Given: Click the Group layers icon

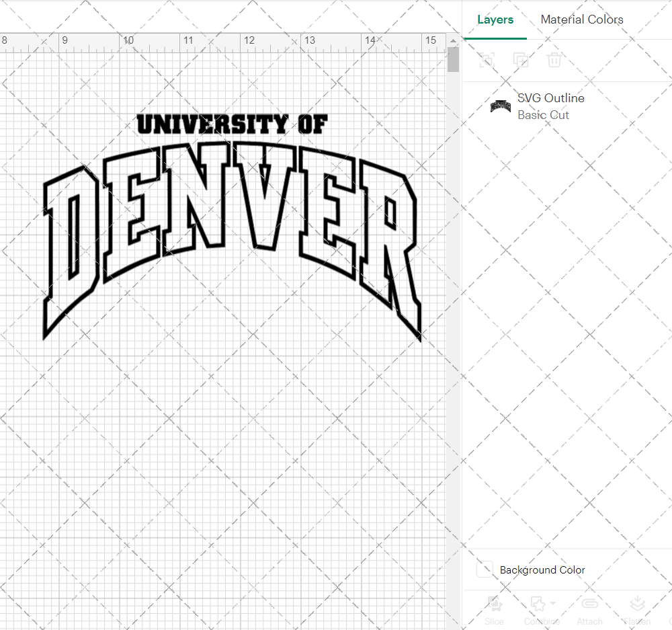Looking at the screenshot, I should click(x=487, y=60).
